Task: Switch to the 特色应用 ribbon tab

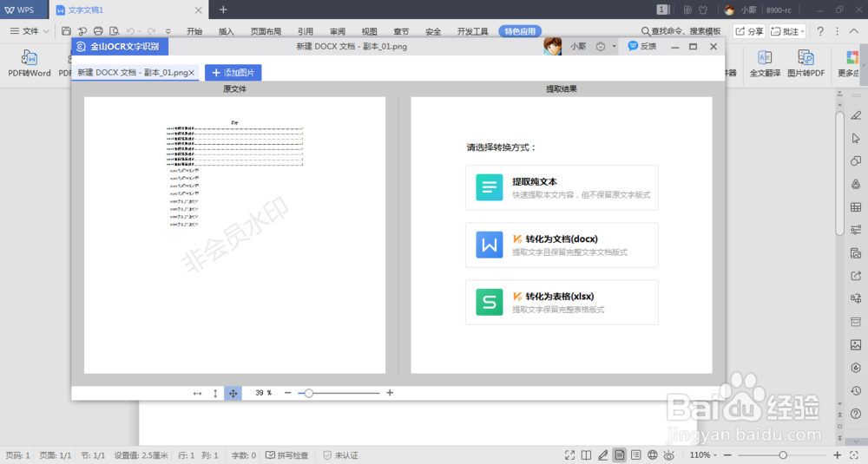Action: tap(520, 31)
